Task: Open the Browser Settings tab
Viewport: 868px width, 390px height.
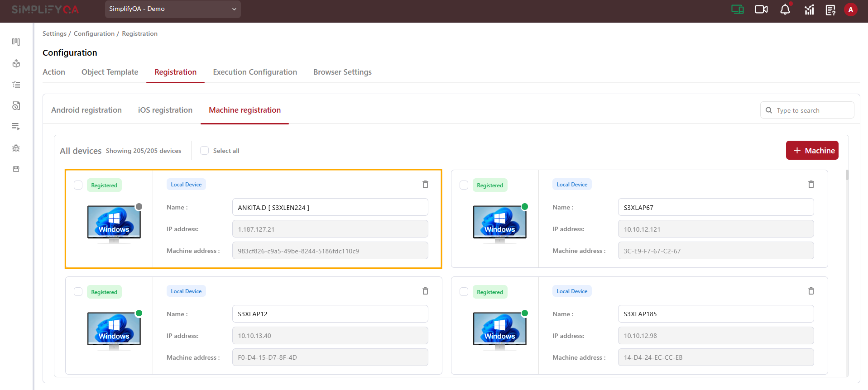Action: [x=342, y=72]
